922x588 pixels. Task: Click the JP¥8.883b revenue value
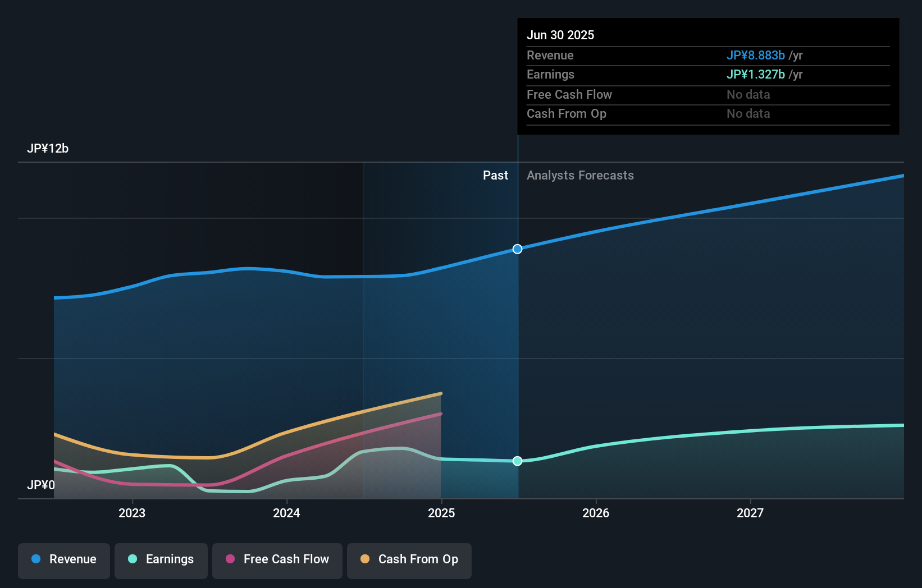(755, 56)
